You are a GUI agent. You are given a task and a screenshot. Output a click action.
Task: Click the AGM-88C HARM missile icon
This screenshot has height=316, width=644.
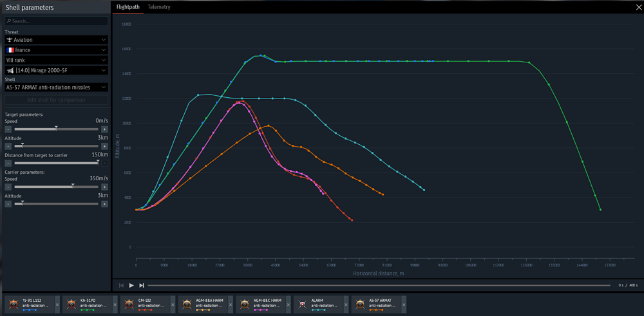point(245,304)
